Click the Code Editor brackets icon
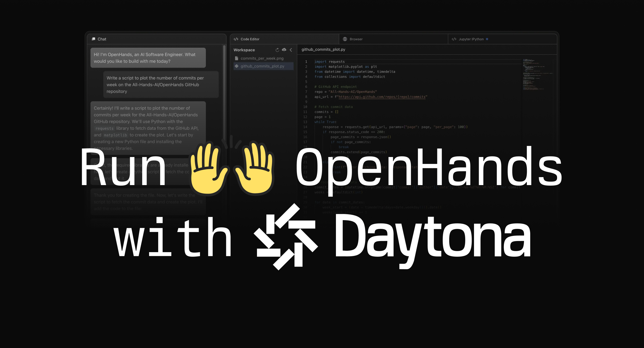The image size is (644, 348). click(x=236, y=39)
